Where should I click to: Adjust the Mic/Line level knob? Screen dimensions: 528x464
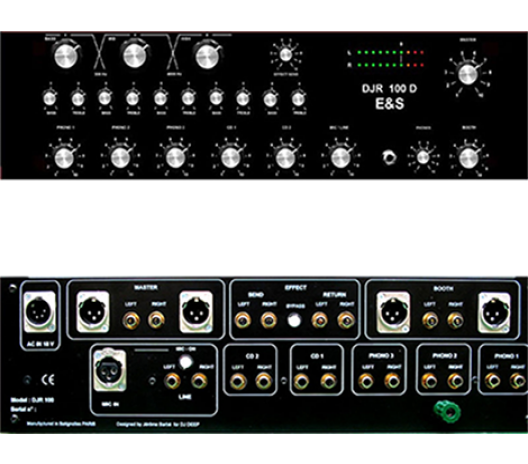point(340,157)
